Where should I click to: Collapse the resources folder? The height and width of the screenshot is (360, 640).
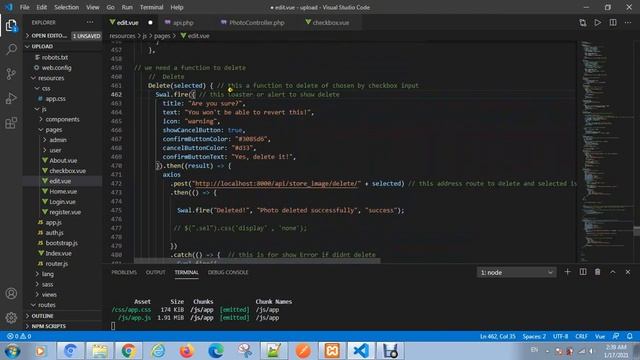pyautogui.click(x=51, y=78)
